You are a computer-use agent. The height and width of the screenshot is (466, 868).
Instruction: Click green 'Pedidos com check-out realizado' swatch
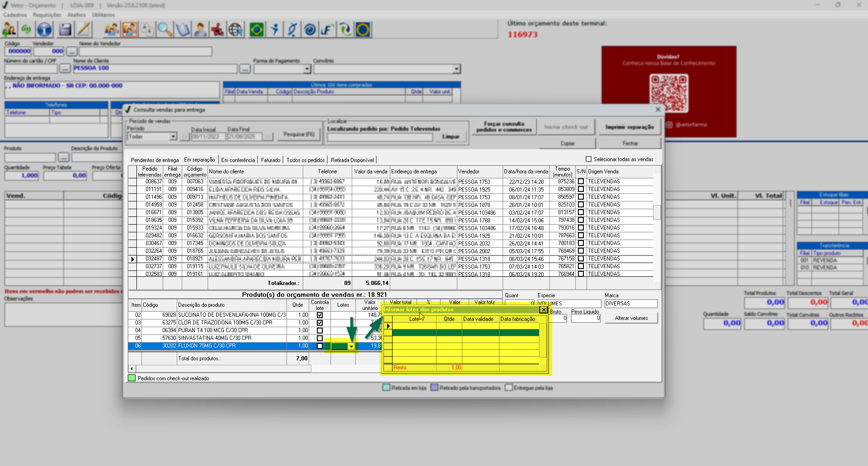coord(132,378)
